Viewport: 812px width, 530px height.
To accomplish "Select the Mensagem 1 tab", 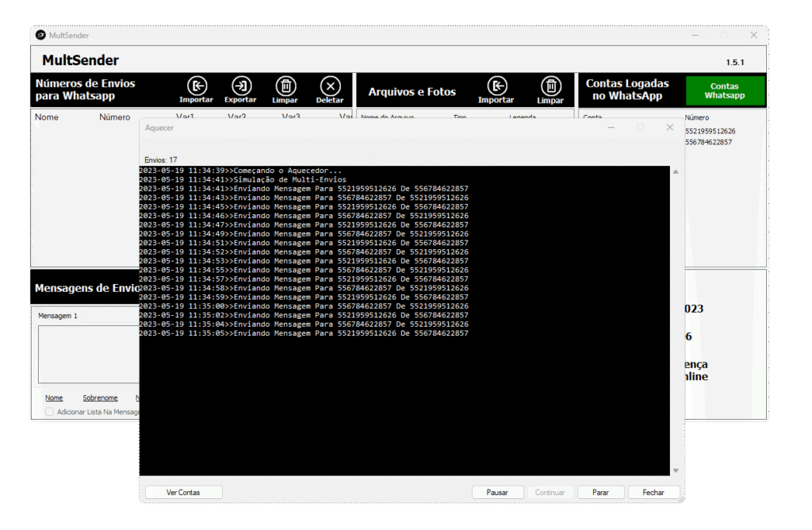I will coord(57,316).
